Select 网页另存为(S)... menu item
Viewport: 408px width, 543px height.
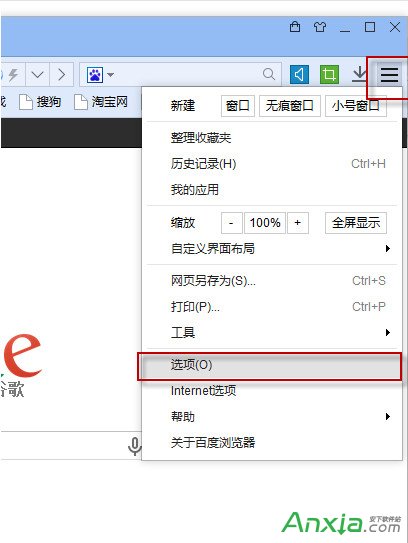pyautogui.click(x=272, y=281)
